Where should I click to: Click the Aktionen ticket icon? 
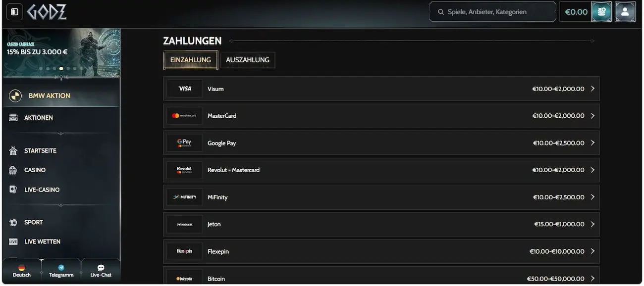[13, 118]
